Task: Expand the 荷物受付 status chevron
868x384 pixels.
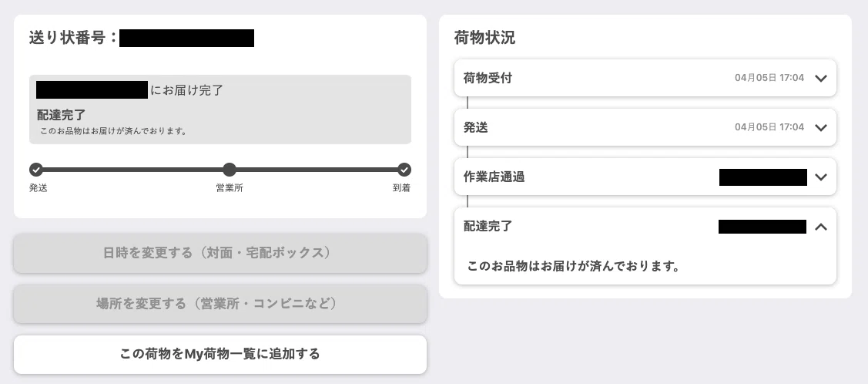Action: [x=821, y=78]
